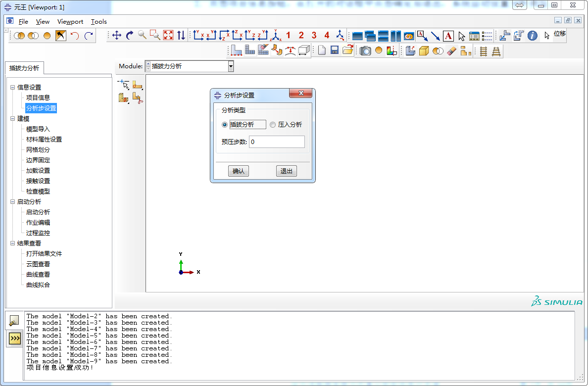Activate the Auto-Fit View icon

[168, 35]
